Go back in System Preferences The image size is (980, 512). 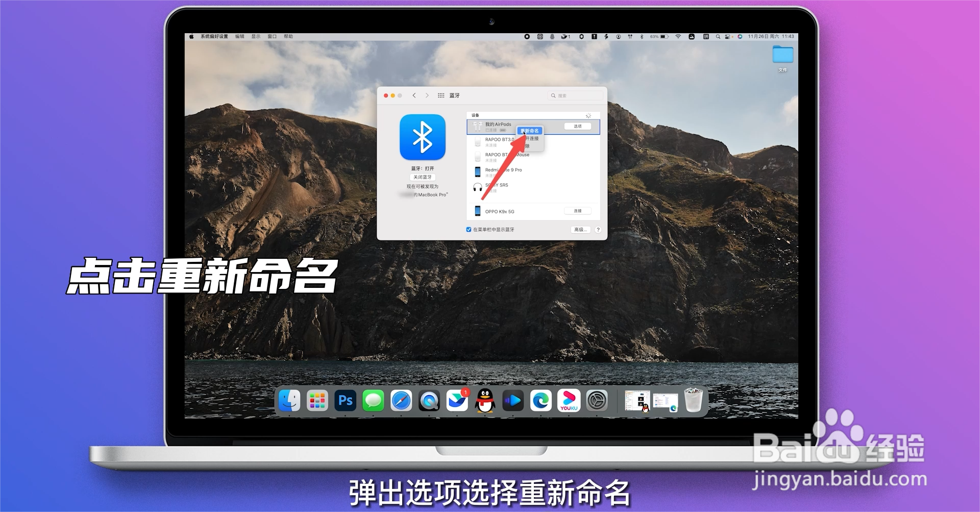click(414, 95)
